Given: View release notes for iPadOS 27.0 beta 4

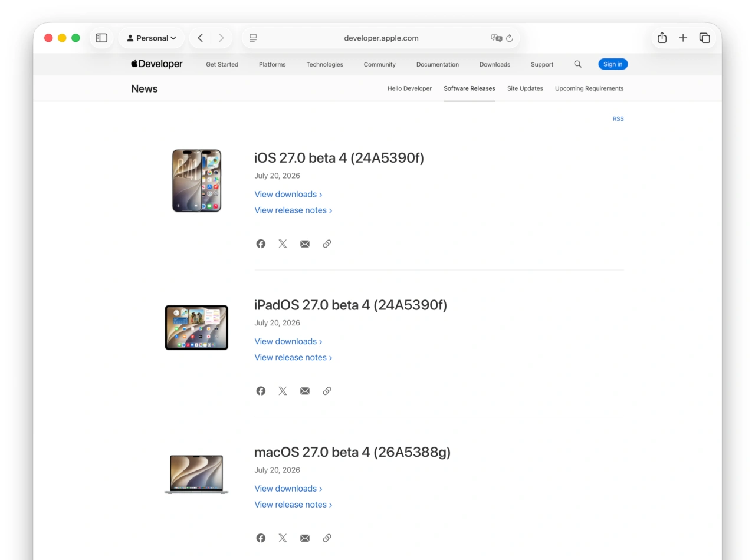Looking at the screenshot, I should tap(293, 357).
